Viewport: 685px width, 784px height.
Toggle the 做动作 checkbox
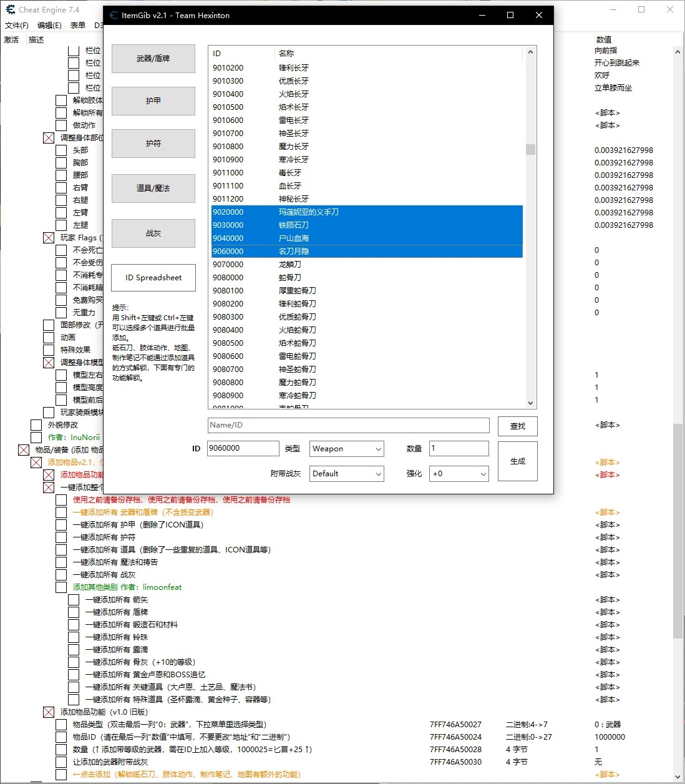61,125
